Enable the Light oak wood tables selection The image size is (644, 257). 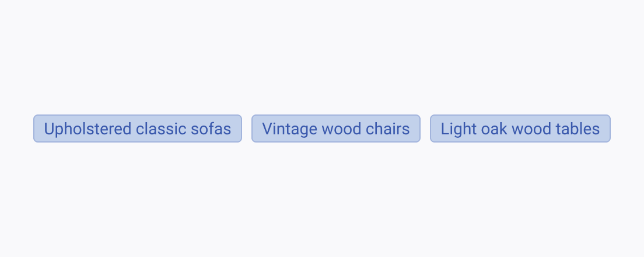click(x=520, y=128)
